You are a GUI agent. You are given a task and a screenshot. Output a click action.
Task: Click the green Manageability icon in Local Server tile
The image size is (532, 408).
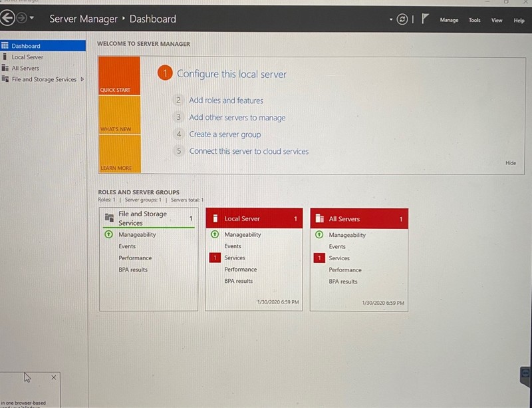pos(215,234)
